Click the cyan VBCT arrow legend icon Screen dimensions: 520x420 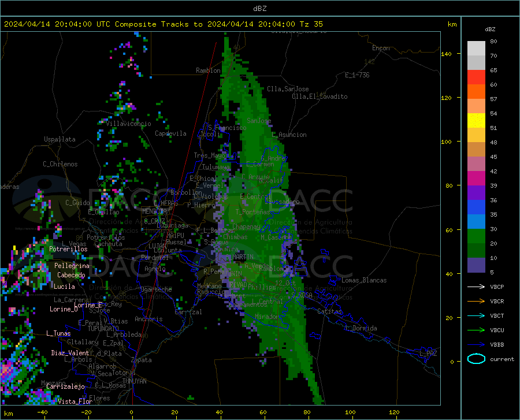pos(476,315)
